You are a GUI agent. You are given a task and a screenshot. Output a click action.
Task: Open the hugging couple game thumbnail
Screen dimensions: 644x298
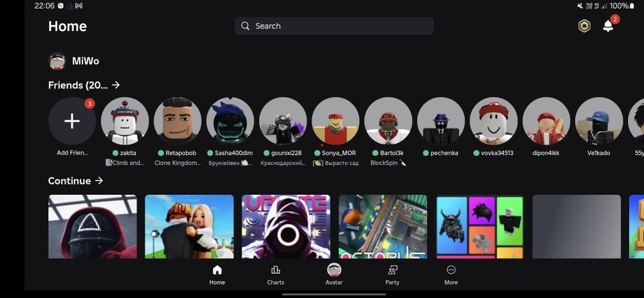pyautogui.click(x=189, y=226)
